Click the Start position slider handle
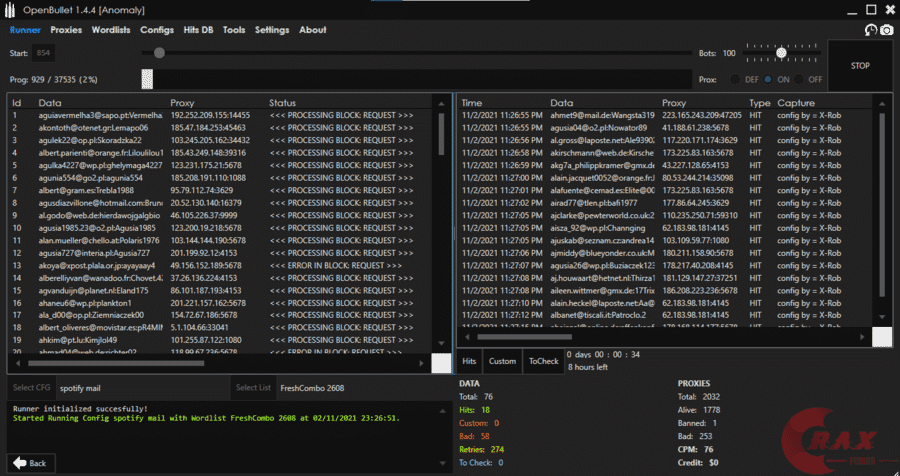 point(158,53)
